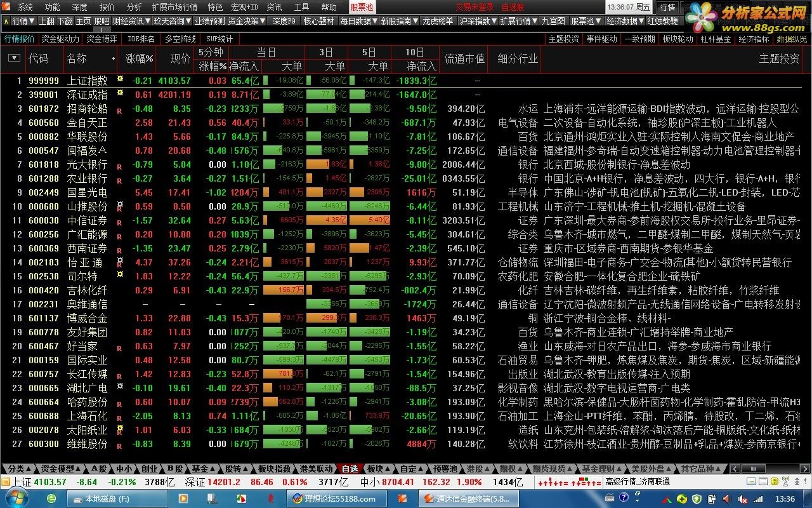The height and width of the screenshot is (508, 812).
Task: Select the 自选 tab at the bottom
Action: click(350, 469)
